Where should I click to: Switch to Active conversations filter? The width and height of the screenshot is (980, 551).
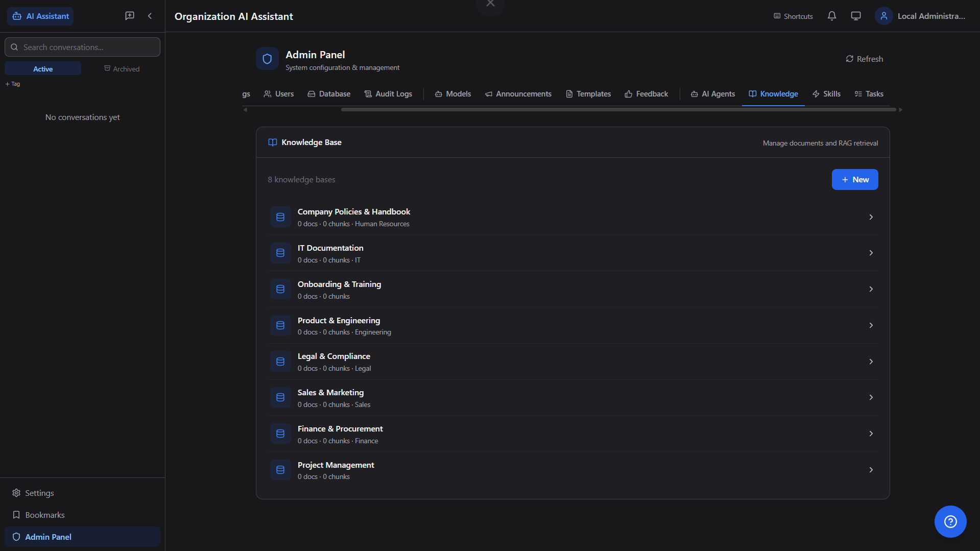43,69
